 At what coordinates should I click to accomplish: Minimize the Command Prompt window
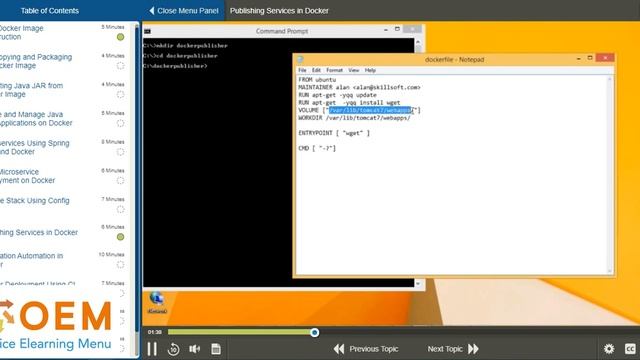tap(386, 30)
